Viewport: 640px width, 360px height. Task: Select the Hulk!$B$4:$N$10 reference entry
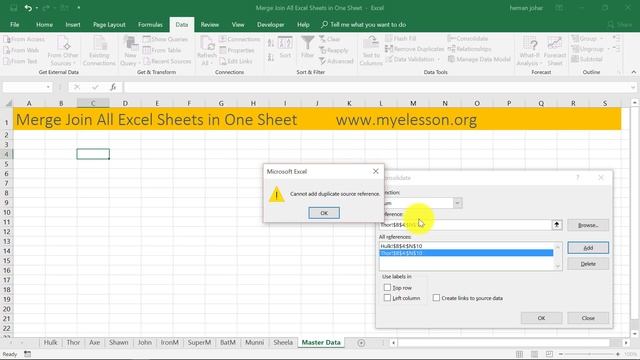[466, 246]
